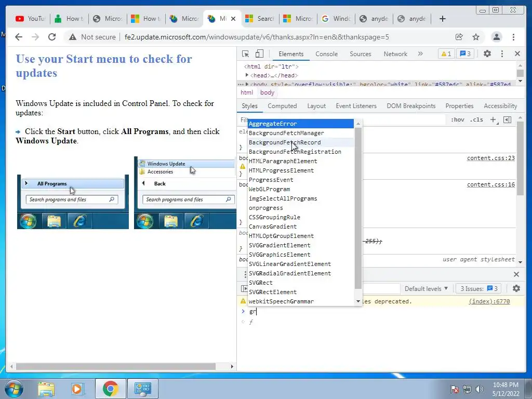Click the Not secure warning icon
Viewport: 532px width, 399px height.
(x=73, y=37)
